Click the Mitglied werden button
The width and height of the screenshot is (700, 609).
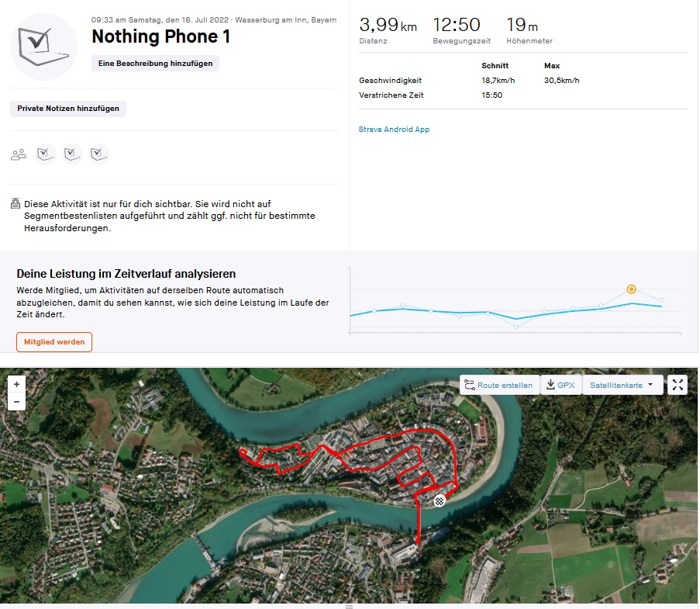point(54,341)
